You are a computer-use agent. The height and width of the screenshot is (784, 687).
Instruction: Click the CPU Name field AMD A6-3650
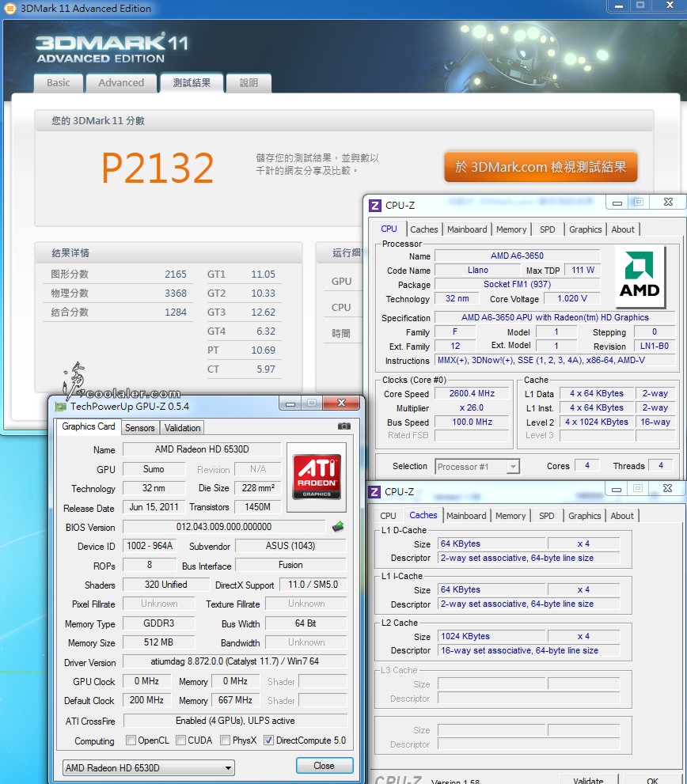pyautogui.click(x=517, y=256)
